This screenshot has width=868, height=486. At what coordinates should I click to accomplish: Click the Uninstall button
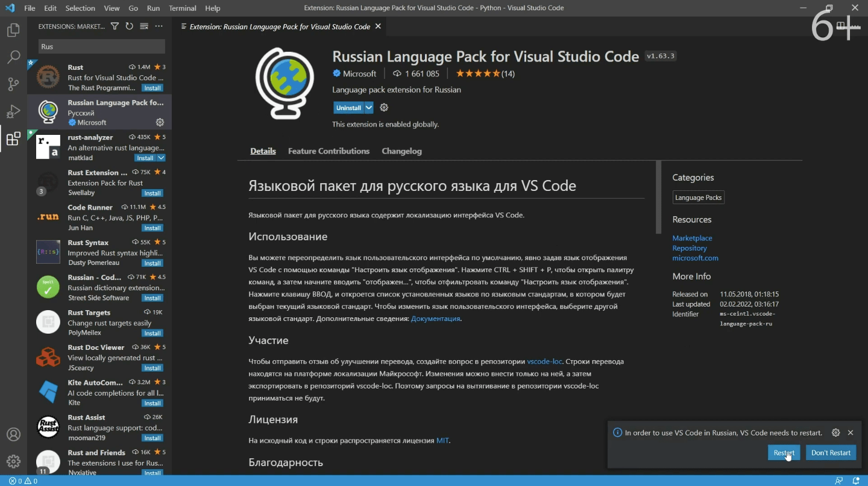click(x=348, y=108)
